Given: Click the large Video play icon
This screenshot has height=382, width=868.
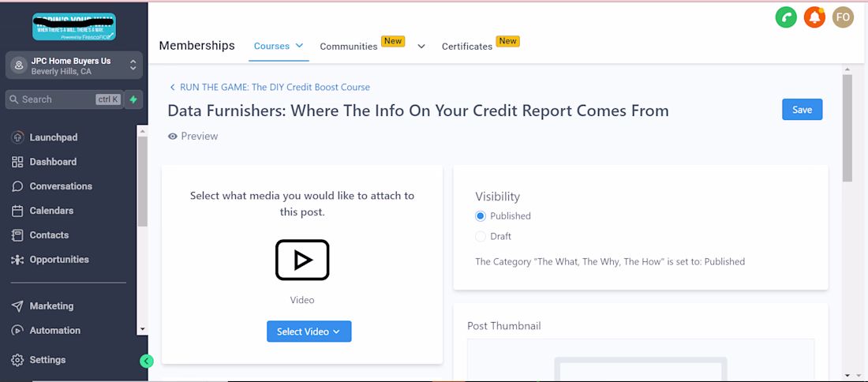Looking at the screenshot, I should coord(302,260).
